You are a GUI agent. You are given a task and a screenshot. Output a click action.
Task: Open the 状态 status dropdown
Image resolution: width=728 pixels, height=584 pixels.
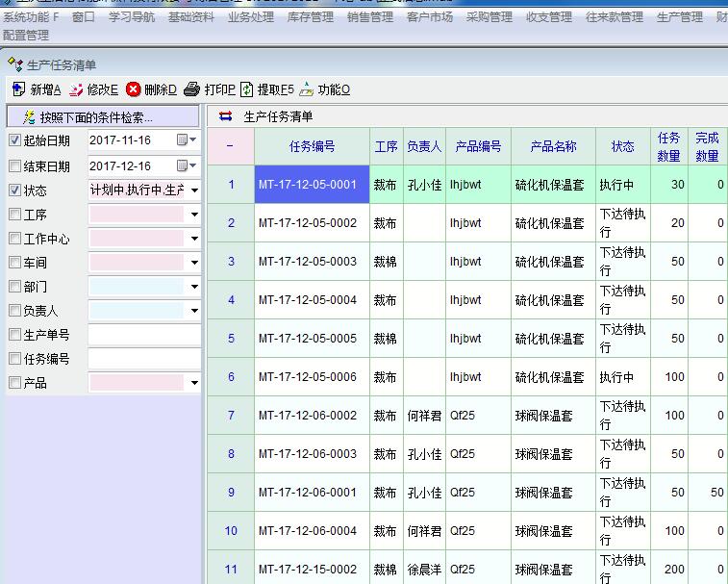point(194,190)
